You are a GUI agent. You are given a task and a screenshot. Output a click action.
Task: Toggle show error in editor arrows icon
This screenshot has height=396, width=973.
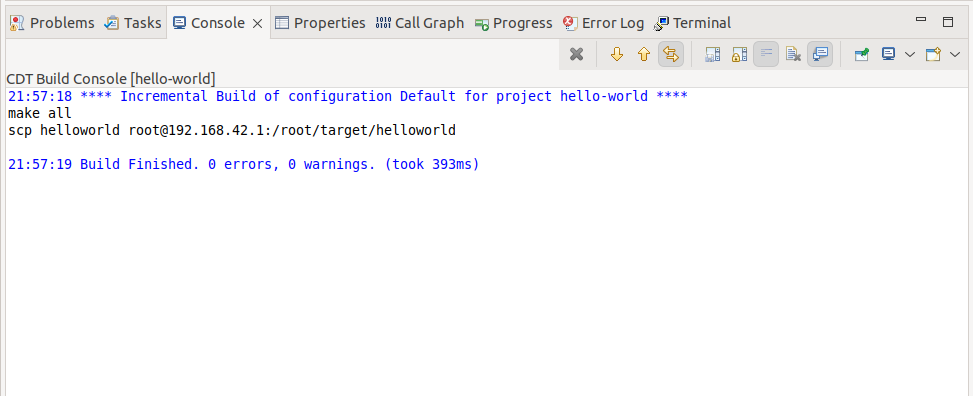tap(671, 55)
